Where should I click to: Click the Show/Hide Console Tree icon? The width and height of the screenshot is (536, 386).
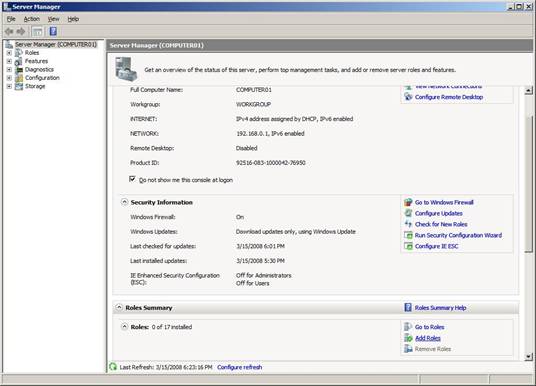click(x=37, y=32)
